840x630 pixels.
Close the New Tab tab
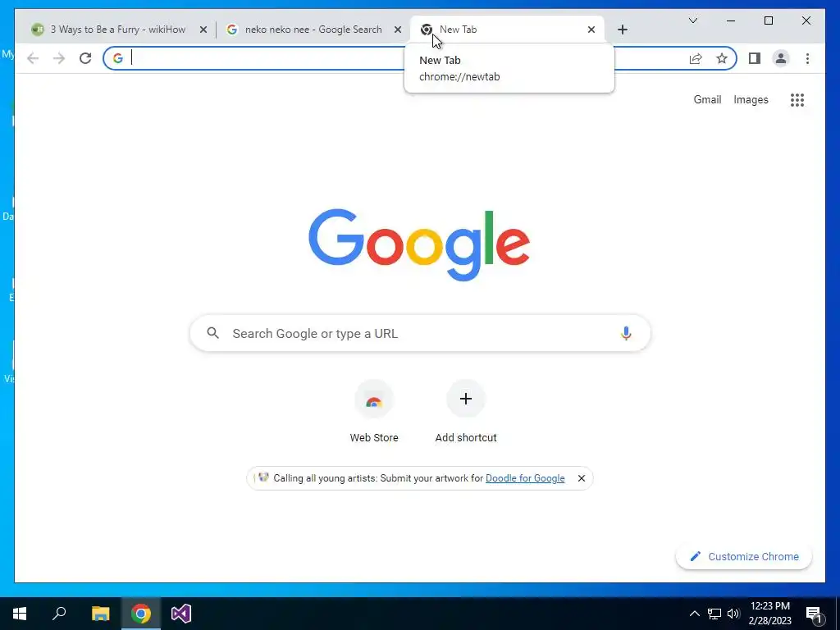click(x=591, y=30)
